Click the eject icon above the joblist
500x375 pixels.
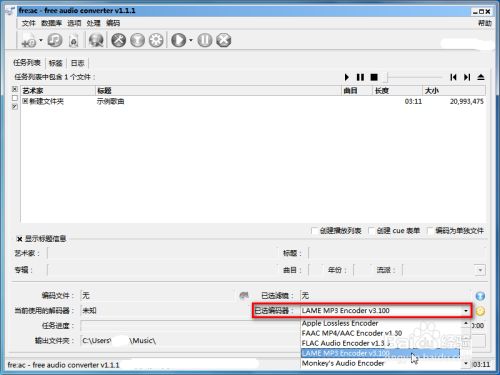point(481,77)
